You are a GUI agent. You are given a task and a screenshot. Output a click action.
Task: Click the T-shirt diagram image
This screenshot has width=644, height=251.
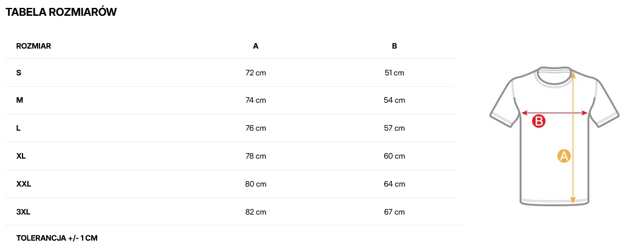(554, 135)
